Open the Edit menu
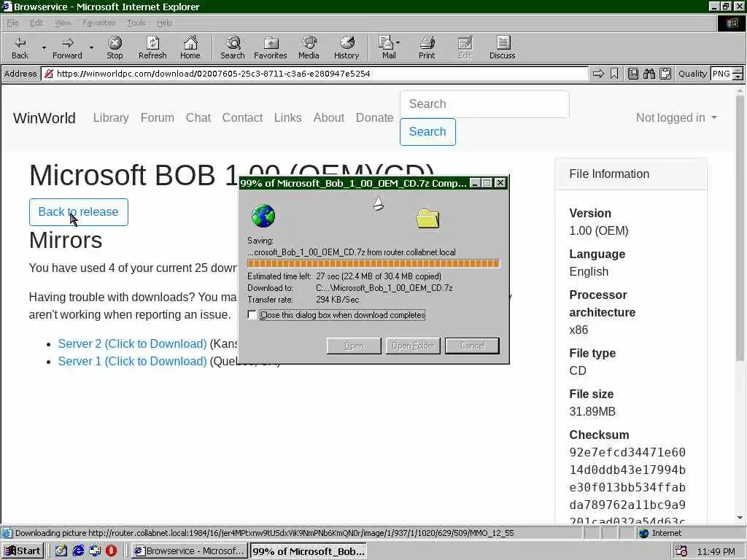 pos(36,23)
